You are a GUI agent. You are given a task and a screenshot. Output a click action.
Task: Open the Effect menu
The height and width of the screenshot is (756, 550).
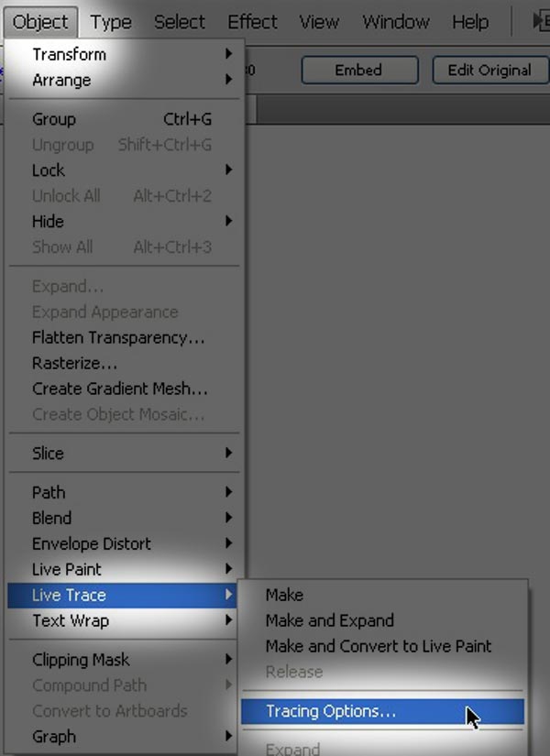click(x=252, y=22)
